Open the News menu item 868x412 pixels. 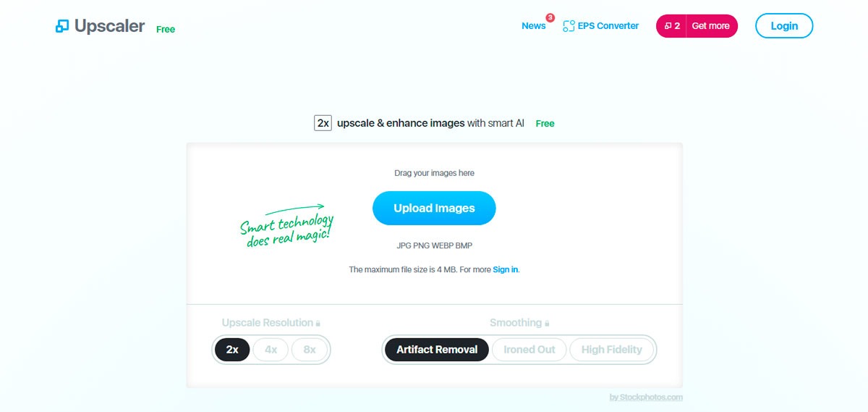534,26
